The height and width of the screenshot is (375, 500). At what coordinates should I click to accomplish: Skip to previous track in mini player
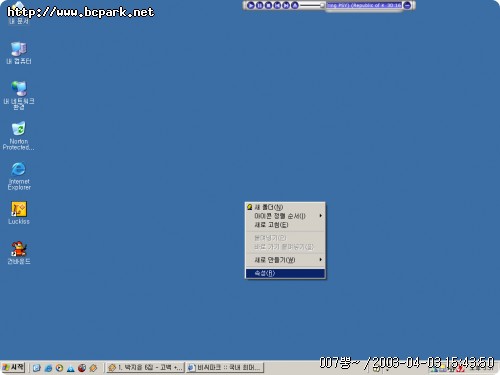point(277,5)
